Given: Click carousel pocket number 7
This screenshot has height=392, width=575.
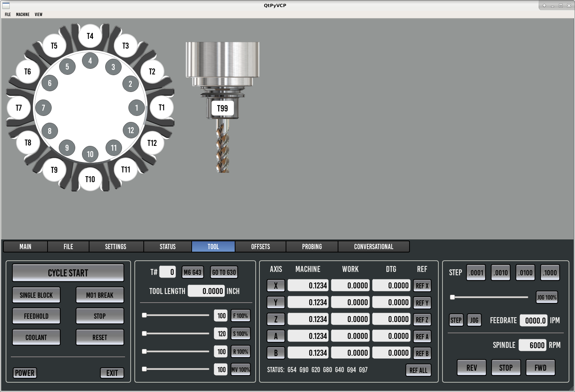Looking at the screenshot, I should 43,108.
